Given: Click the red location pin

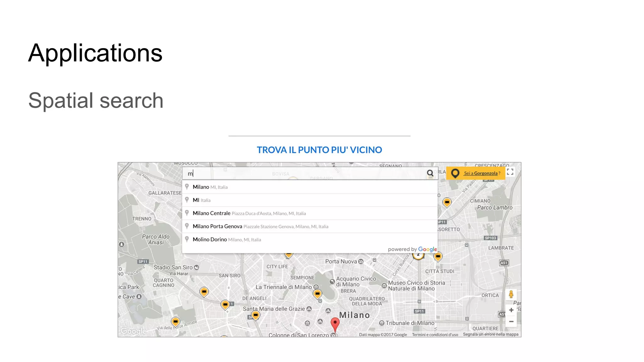Looking at the screenshot, I should [335, 325].
